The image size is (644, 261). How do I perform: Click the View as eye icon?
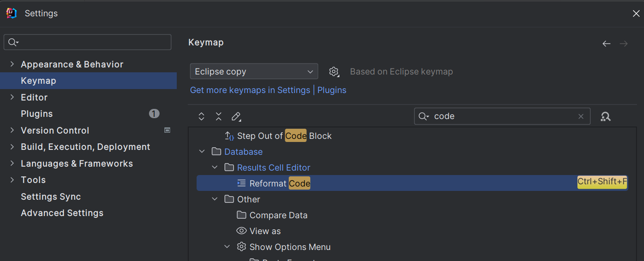click(x=241, y=231)
